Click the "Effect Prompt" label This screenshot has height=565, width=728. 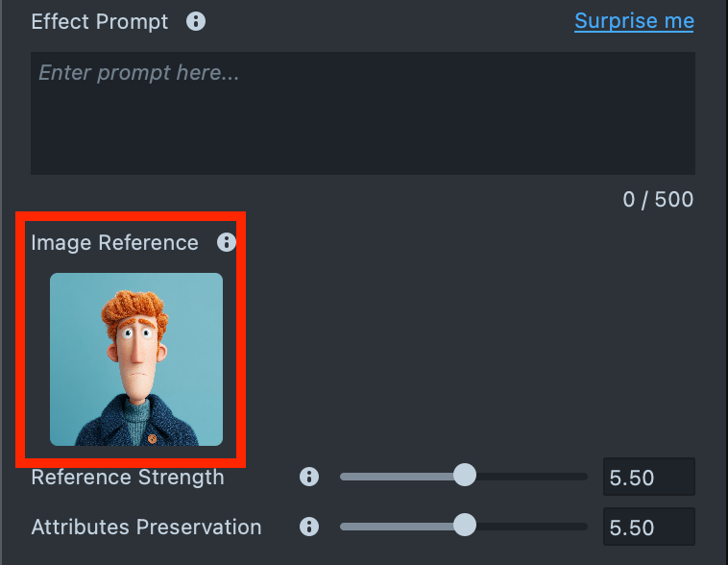pyautogui.click(x=100, y=21)
